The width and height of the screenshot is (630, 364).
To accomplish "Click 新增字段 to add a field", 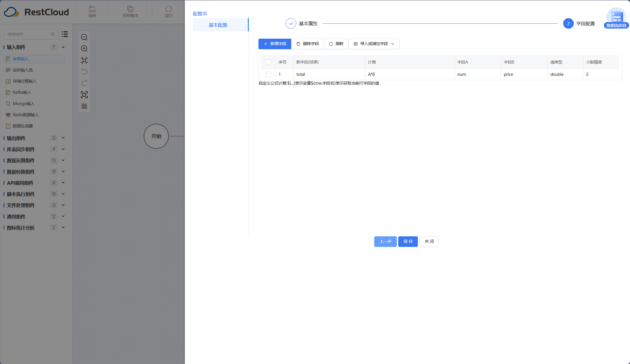I will click(275, 44).
